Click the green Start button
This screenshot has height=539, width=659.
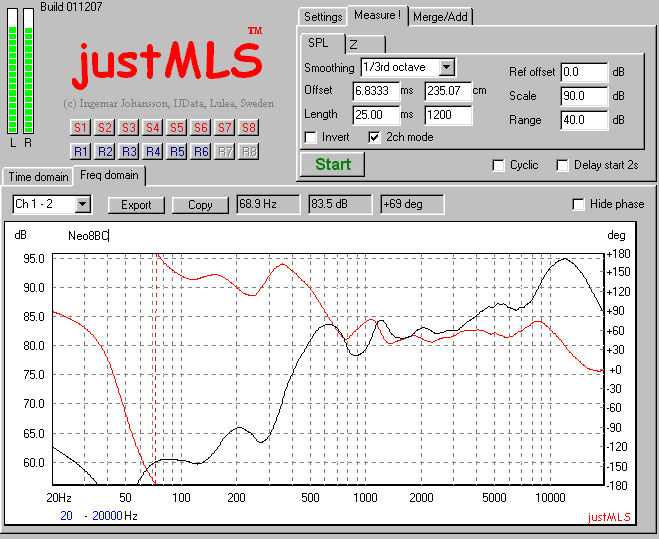tap(332, 164)
